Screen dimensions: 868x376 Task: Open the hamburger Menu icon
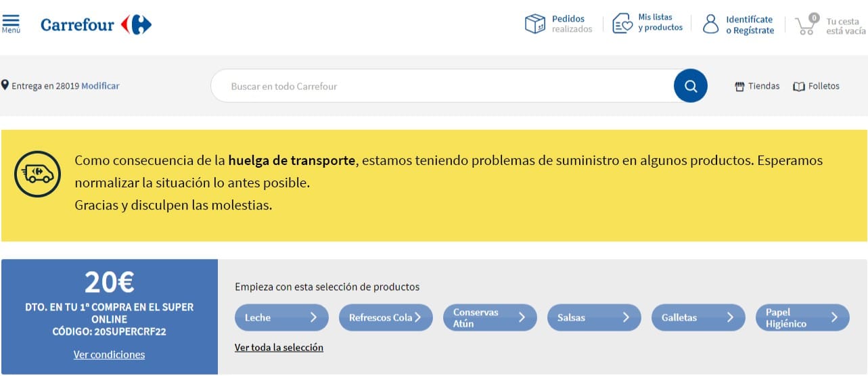[11, 24]
